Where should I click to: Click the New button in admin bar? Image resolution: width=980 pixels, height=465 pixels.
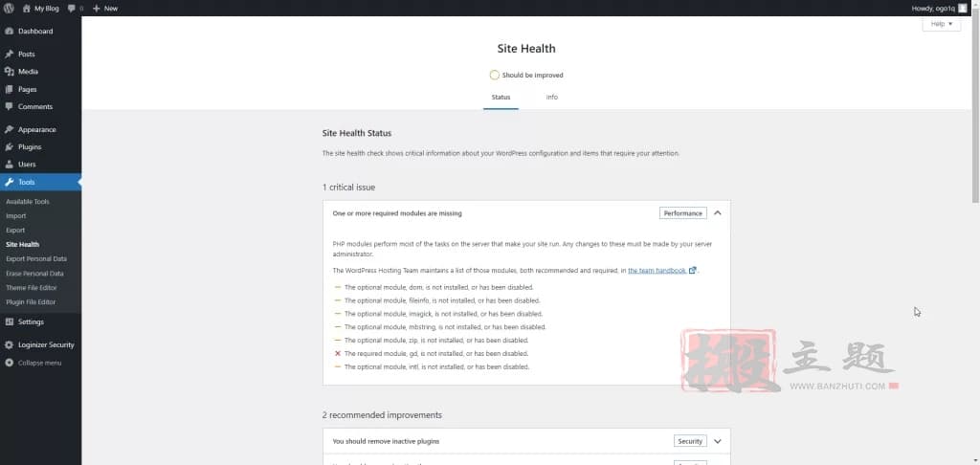click(105, 8)
